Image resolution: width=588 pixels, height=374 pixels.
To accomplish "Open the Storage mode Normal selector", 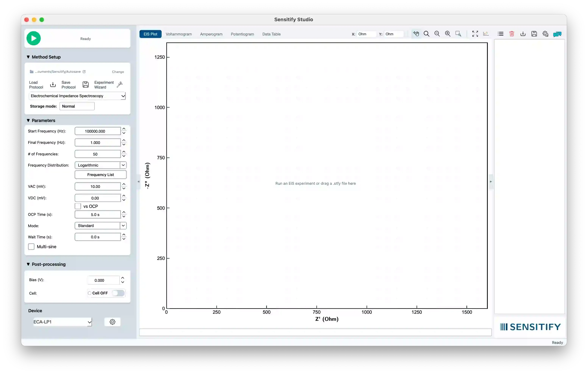I will [77, 106].
